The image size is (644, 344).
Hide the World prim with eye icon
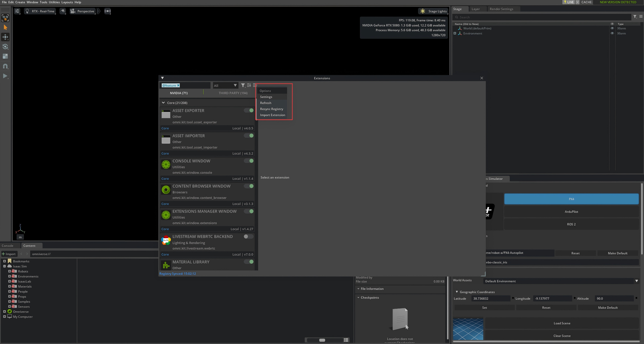(x=612, y=28)
